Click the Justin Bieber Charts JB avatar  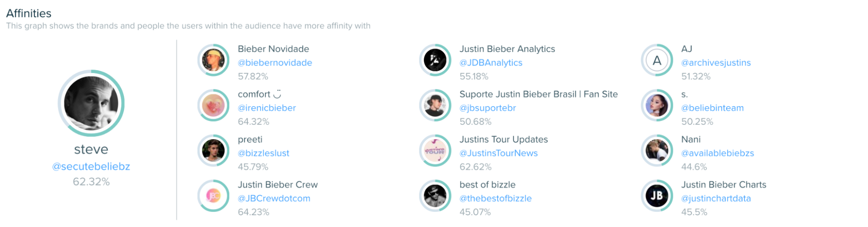coord(657,196)
